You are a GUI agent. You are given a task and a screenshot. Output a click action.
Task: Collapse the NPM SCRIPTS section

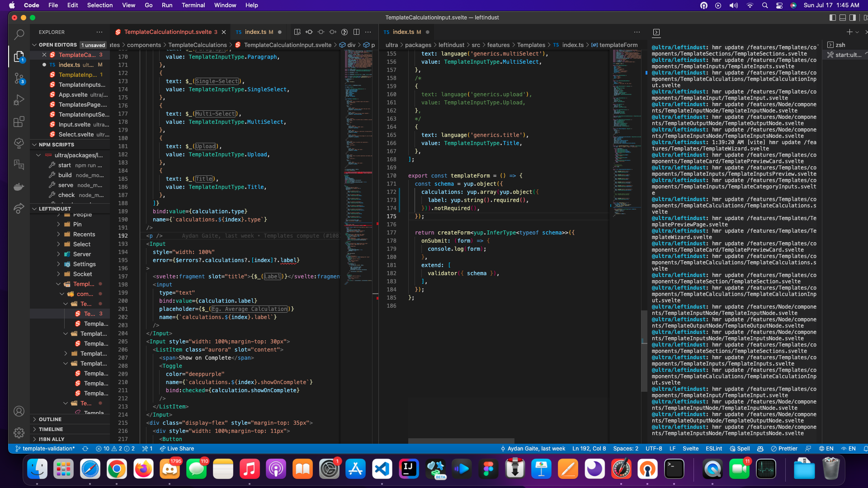point(56,145)
